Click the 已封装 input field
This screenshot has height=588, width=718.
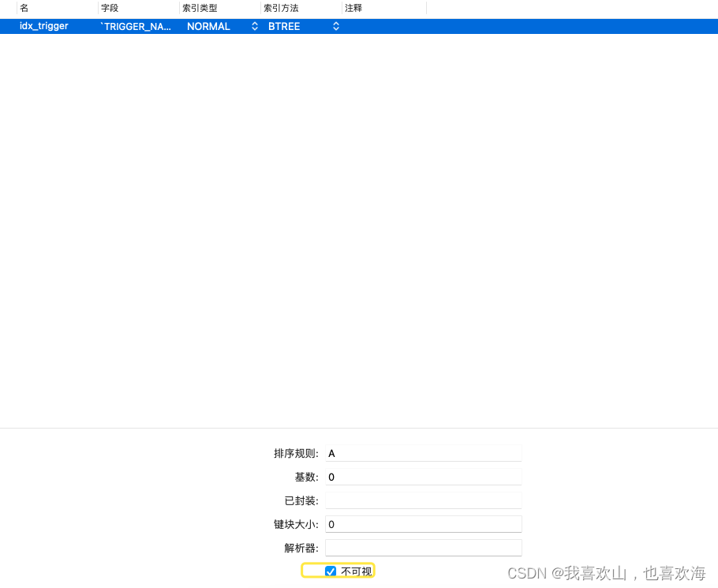tap(424, 500)
